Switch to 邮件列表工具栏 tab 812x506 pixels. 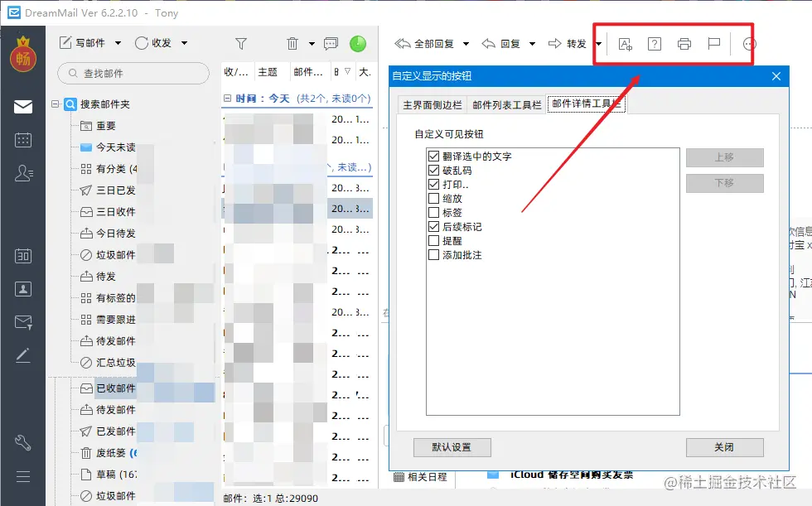pyautogui.click(x=507, y=105)
